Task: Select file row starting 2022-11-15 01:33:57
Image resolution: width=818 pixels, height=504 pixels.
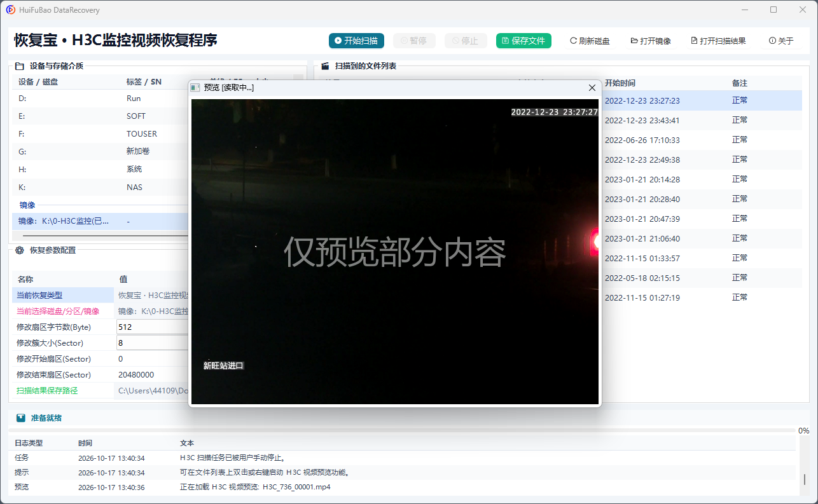Action: click(x=702, y=258)
